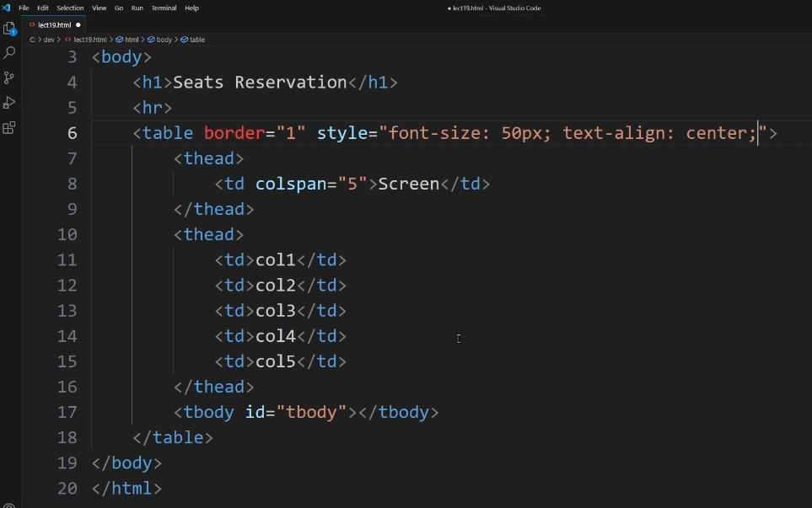Click the id="tbody" attribute on line 17
This screenshot has height=508, width=812.
(296, 412)
